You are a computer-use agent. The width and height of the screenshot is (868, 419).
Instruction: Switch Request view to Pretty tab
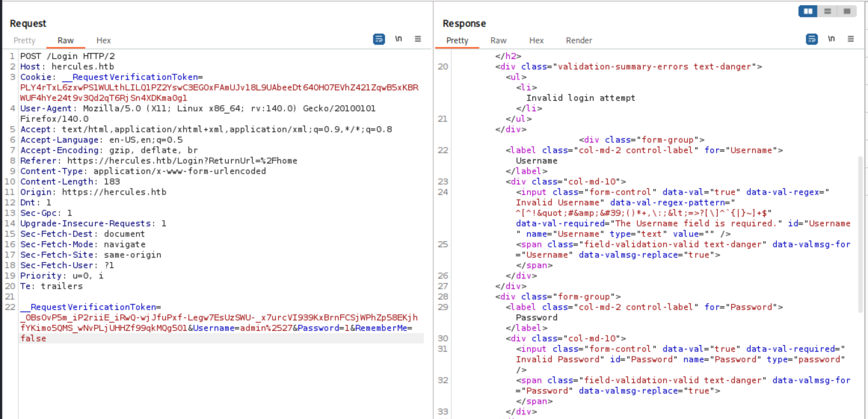coord(24,40)
